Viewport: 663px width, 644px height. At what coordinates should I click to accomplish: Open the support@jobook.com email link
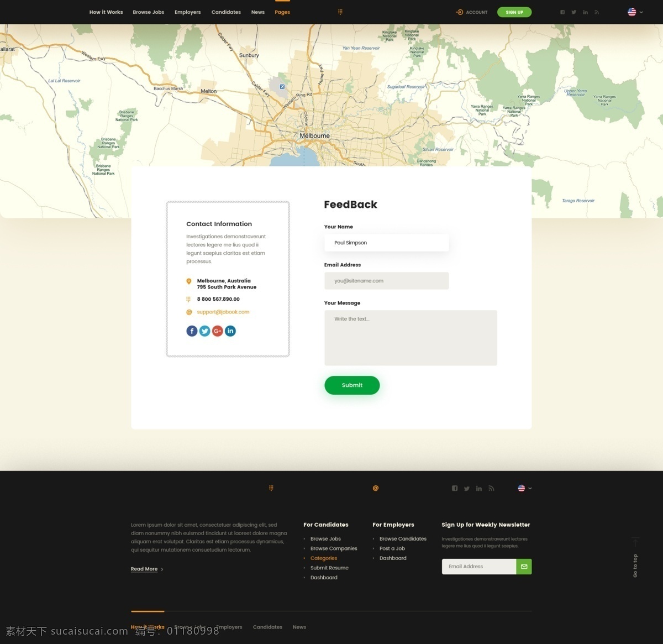(x=223, y=312)
